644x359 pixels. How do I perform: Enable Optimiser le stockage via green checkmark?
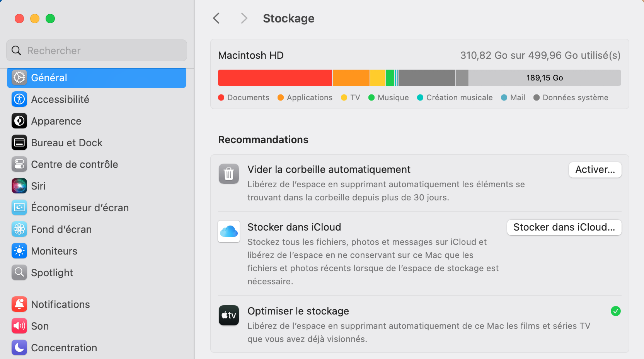pos(615,311)
